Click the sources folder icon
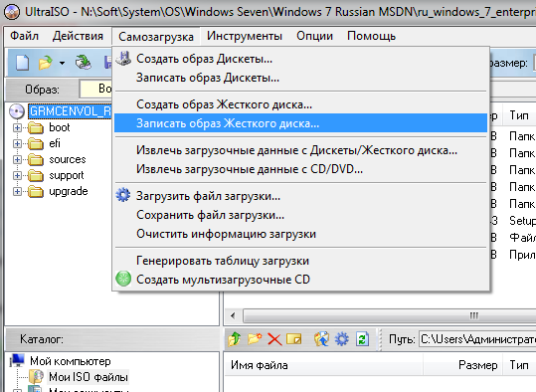Viewport: 536px width, 392px height. click(36, 160)
